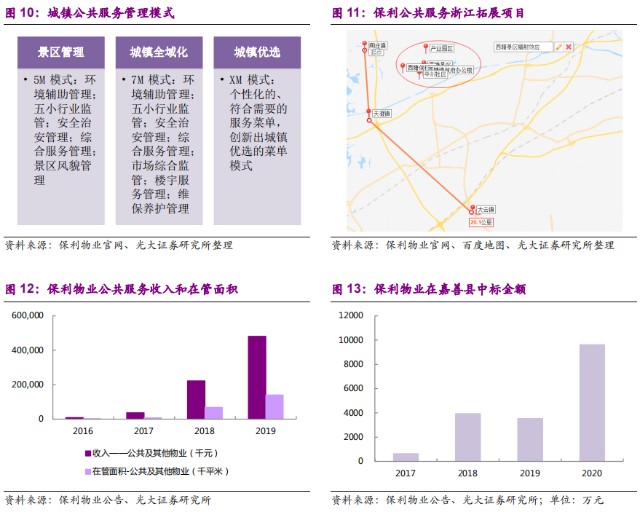Click the 2016 x-axis label in Figure 12
The width and height of the screenshot is (640, 512).
point(83,431)
